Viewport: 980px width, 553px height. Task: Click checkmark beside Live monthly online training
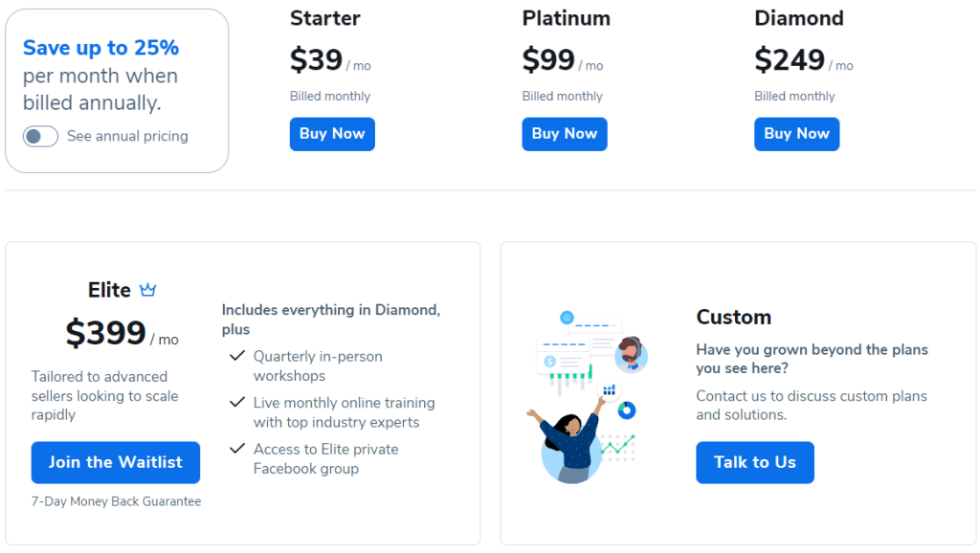237,403
